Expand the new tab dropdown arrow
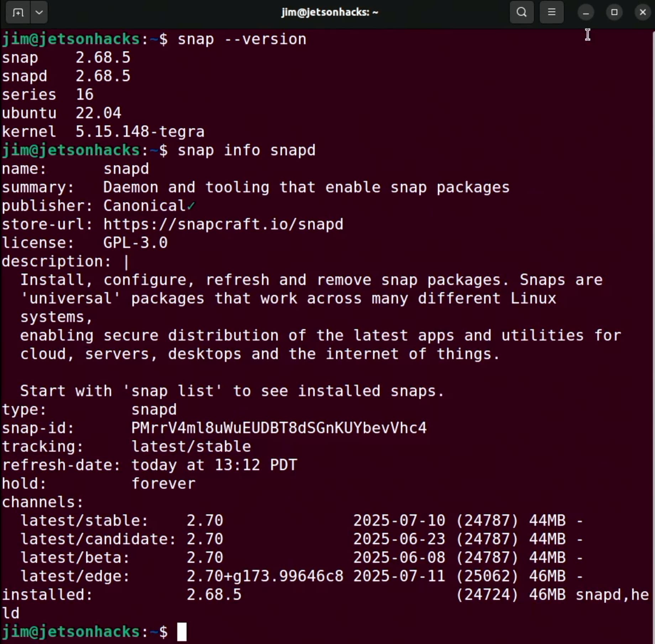 pos(39,12)
